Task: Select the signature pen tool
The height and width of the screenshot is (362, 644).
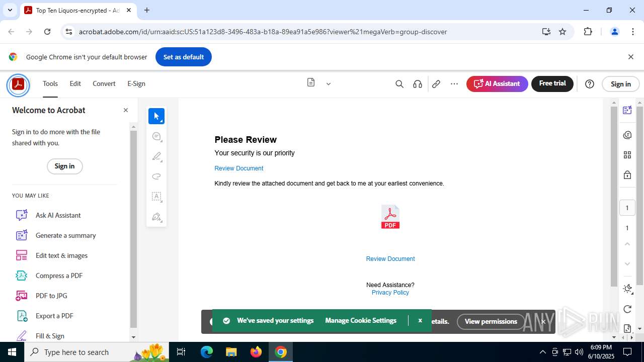Action: pyautogui.click(x=156, y=217)
